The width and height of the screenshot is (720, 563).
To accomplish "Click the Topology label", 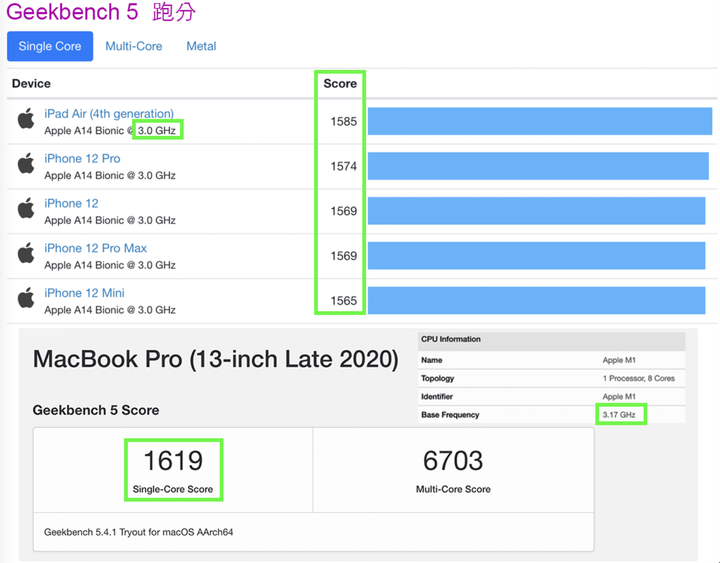I will (438, 378).
